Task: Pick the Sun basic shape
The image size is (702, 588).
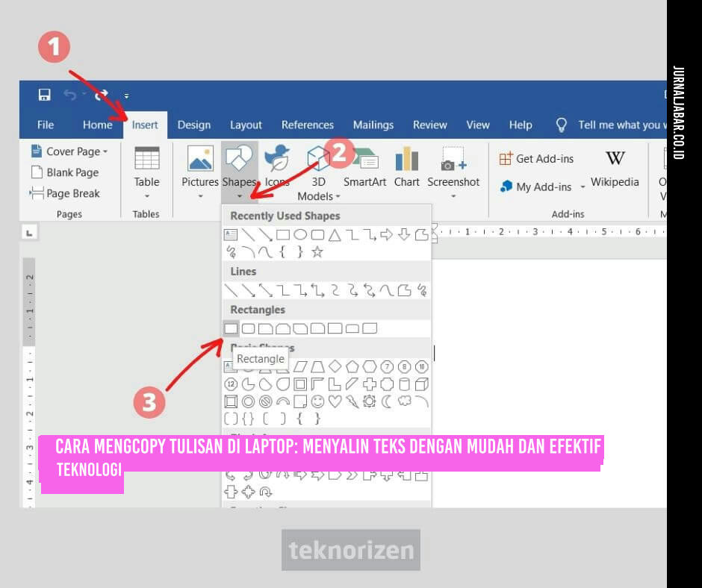Action: coord(370,401)
